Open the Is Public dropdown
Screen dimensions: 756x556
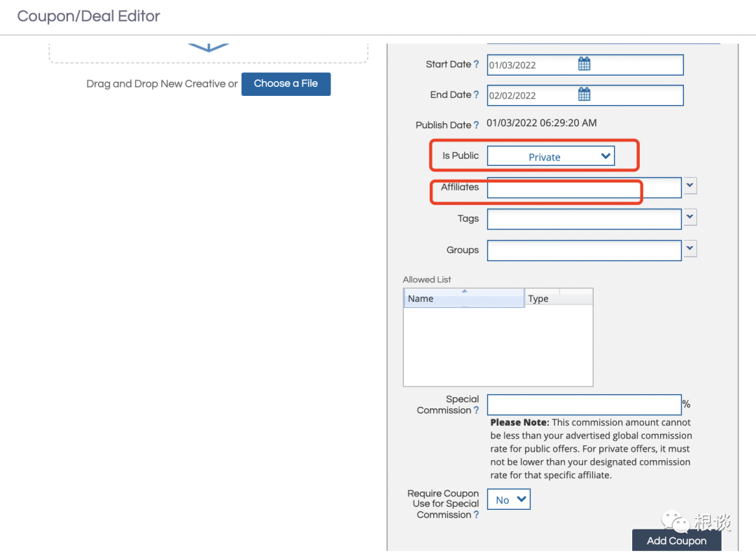pos(550,157)
